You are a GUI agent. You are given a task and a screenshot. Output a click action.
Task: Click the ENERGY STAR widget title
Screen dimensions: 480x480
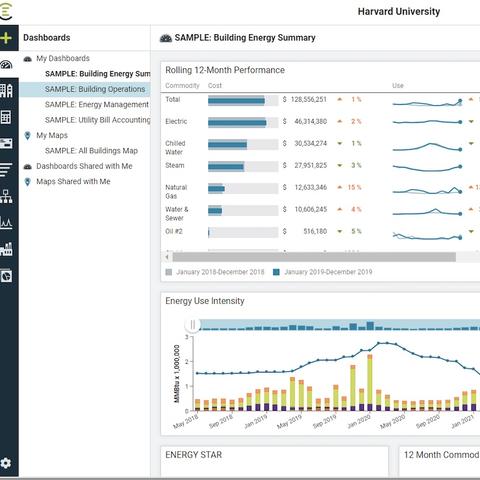193,455
